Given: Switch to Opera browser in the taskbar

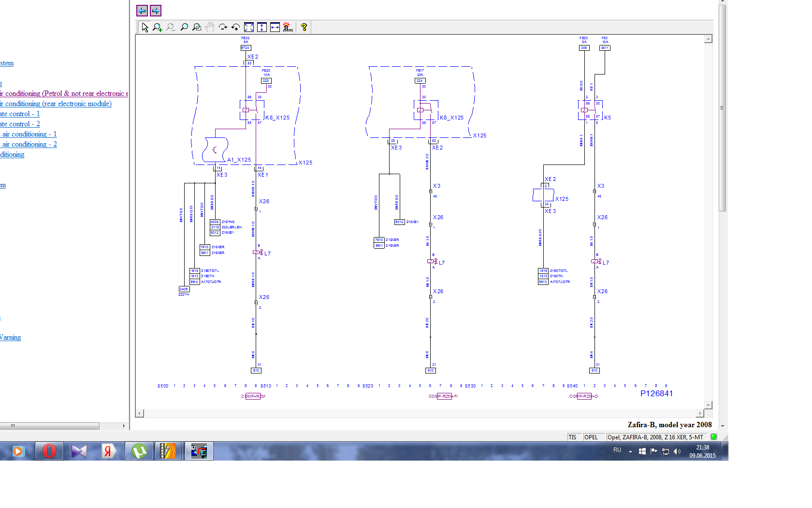Looking at the screenshot, I should (x=49, y=451).
